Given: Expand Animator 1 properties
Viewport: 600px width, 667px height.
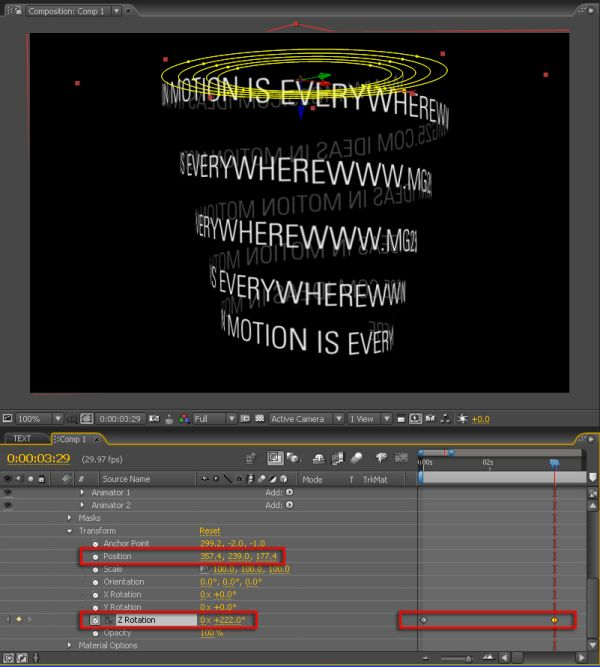Looking at the screenshot, I should [82, 493].
